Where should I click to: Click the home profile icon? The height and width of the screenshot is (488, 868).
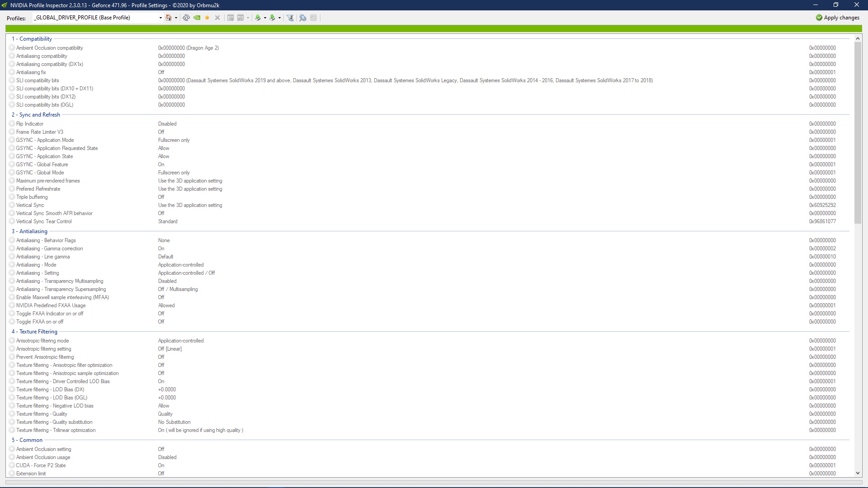coord(169,18)
